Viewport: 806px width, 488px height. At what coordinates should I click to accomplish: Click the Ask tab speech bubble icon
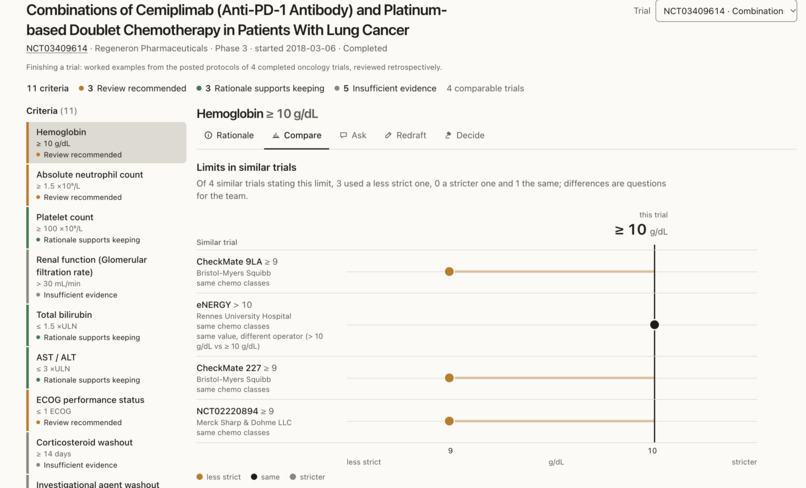343,135
